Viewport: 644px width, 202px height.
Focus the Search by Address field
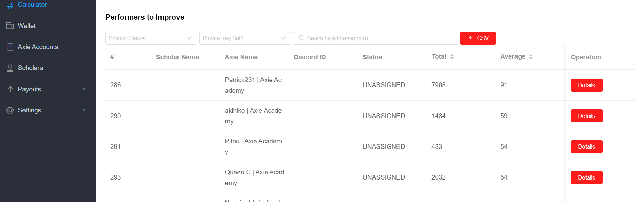click(x=376, y=38)
